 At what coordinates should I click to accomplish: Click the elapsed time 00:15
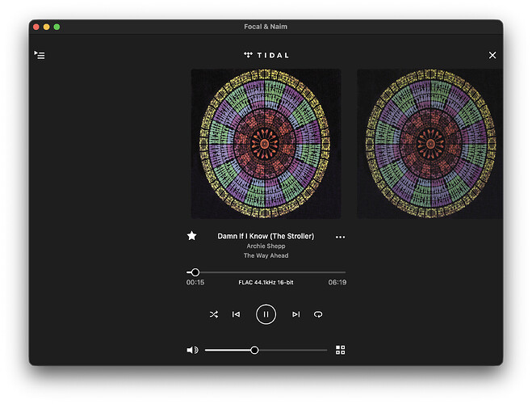coord(195,282)
